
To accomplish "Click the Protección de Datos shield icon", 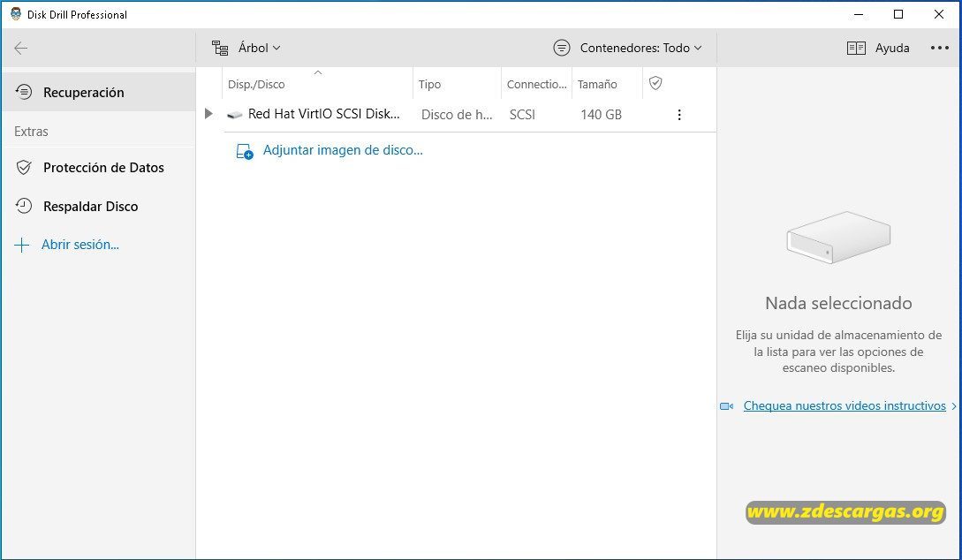I will (x=23, y=168).
